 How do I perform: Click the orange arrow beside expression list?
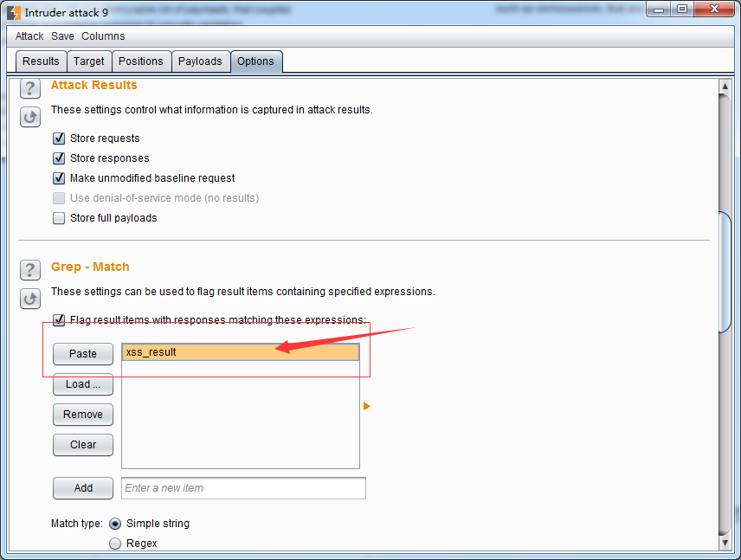tap(366, 406)
